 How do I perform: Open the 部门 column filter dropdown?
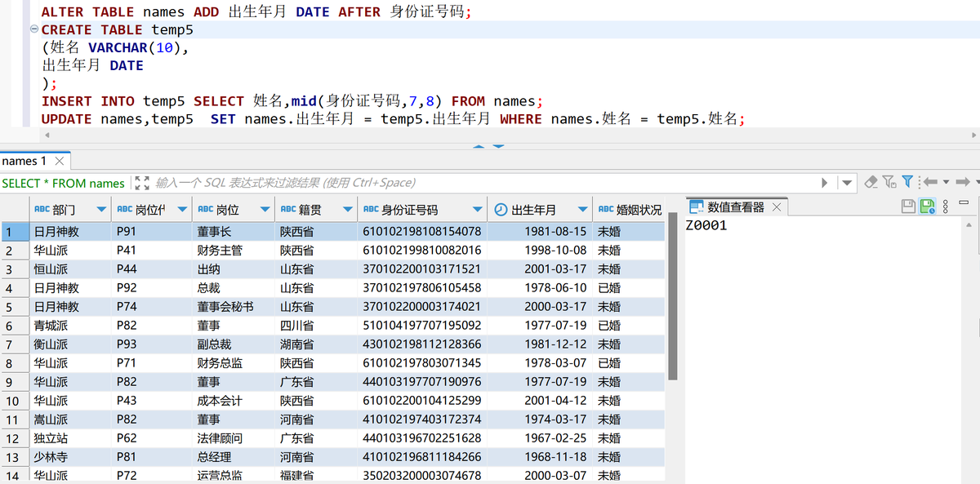101,210
